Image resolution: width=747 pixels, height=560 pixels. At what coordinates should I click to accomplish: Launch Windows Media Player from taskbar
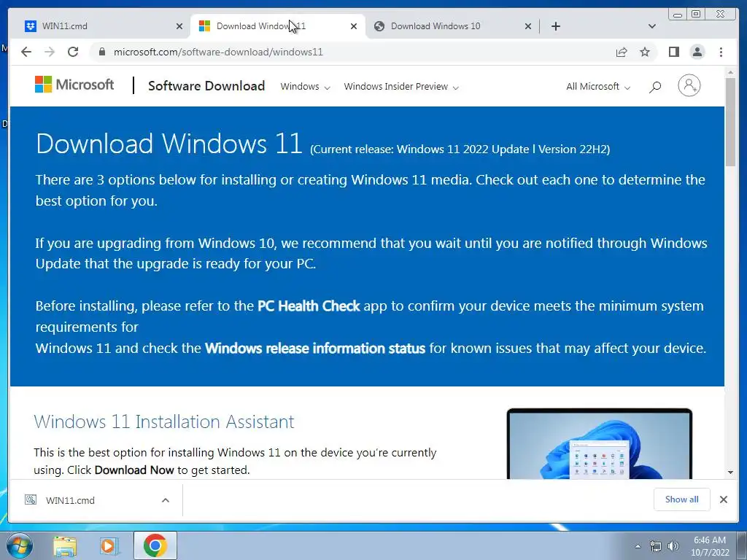(x=109, y=546)
